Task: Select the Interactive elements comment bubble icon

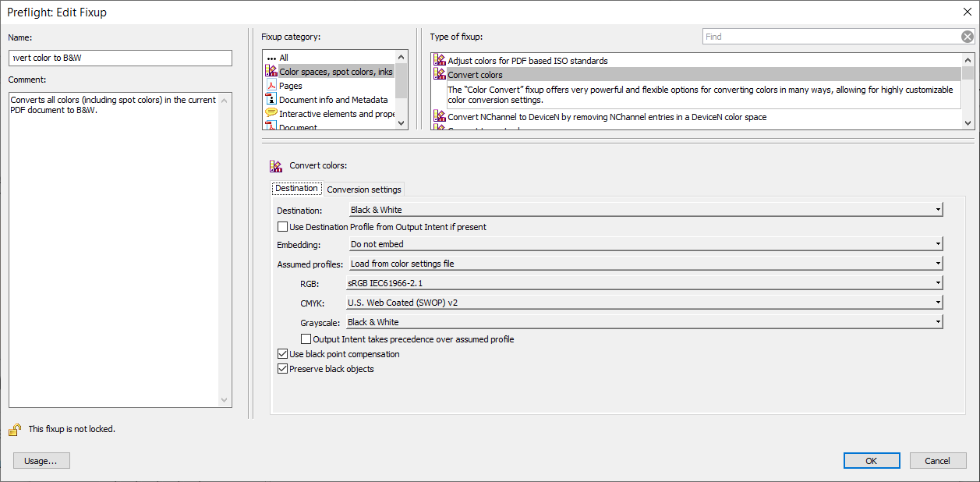Action: pos(271,114)
